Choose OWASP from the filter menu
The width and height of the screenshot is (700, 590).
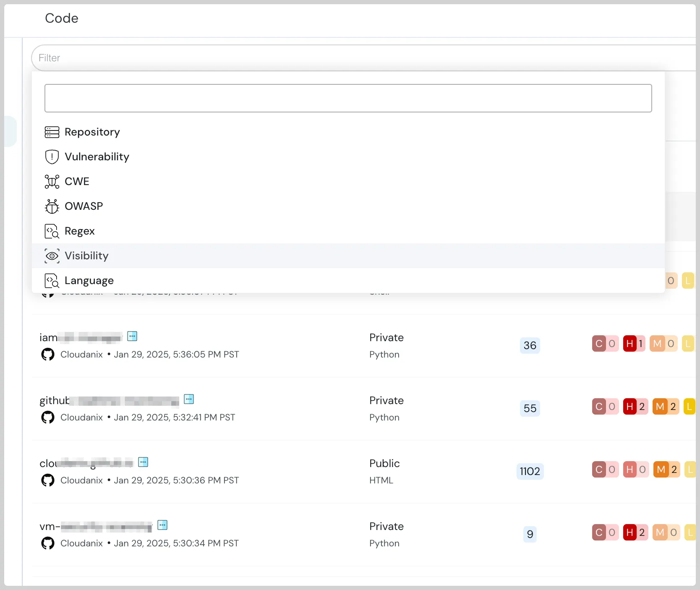[84, 206]
